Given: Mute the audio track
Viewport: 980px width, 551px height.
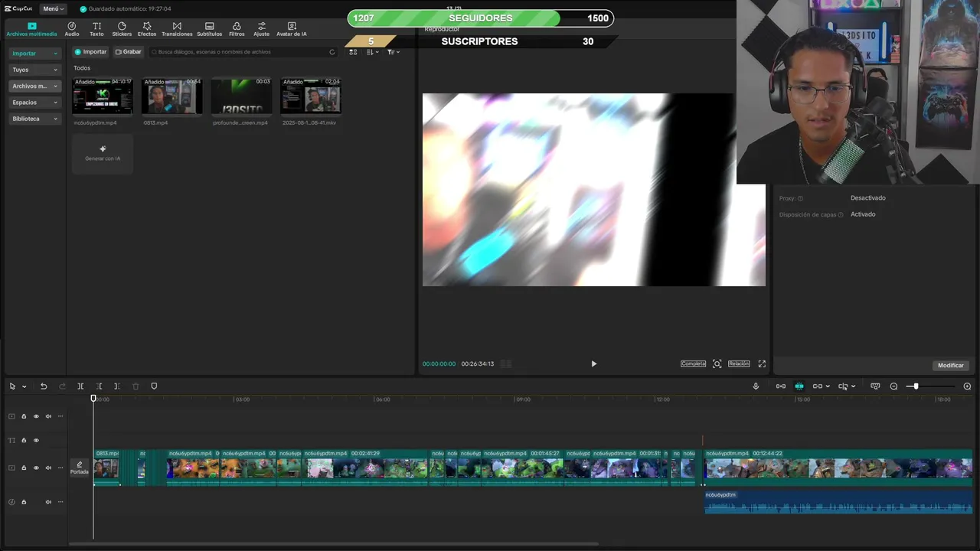Looking at the screenshot, I should [48, 502].
